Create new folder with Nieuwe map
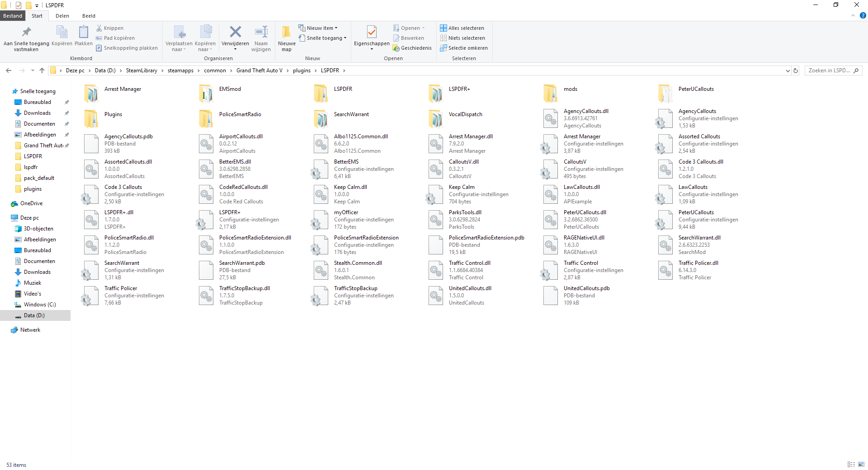 coord(287,39)
